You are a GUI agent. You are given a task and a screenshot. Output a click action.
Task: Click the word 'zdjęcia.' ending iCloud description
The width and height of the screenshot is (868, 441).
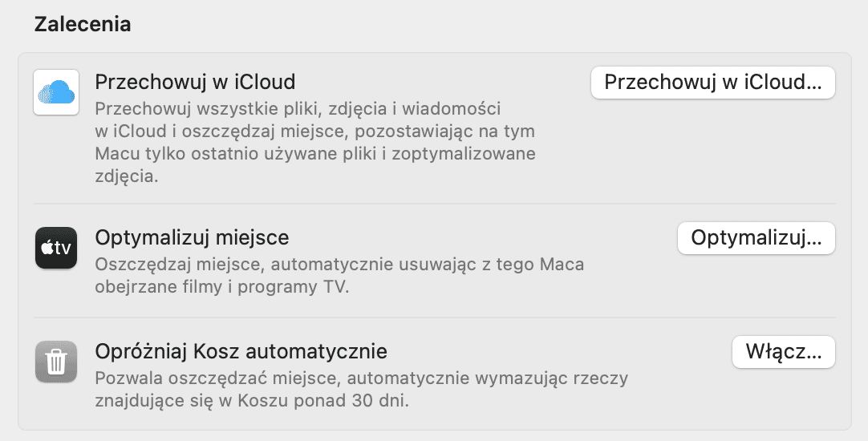tap(127, 176)
